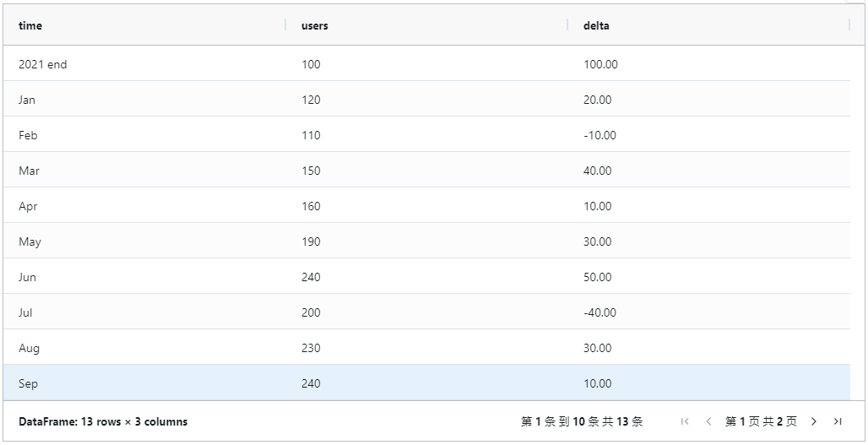Click the resize handle right of delta header
868x445 pixels.
(849, 25)
